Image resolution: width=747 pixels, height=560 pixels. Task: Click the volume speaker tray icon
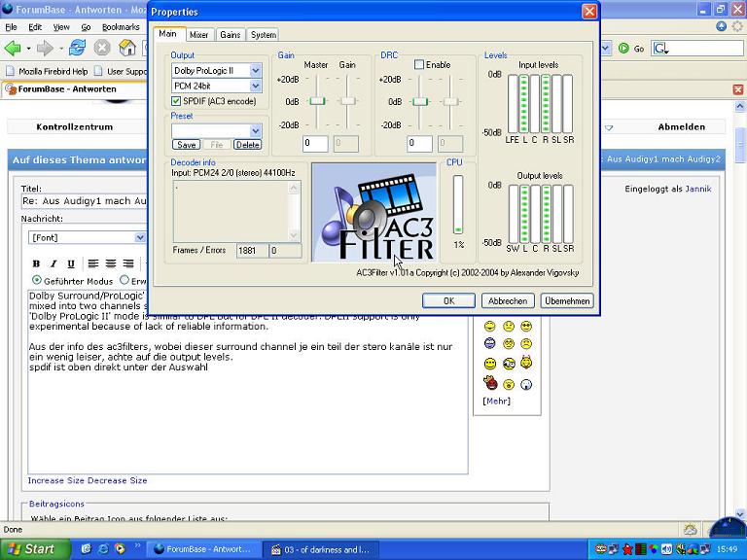[666, 549]
